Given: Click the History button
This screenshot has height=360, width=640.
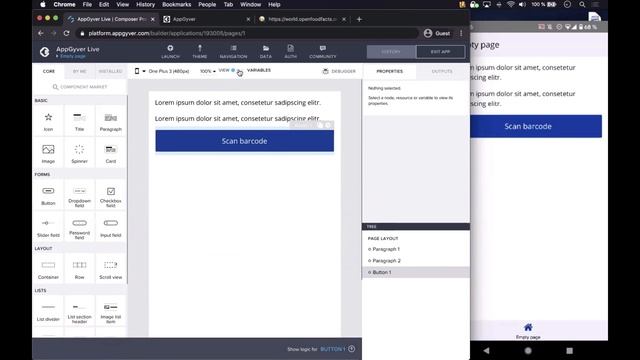Looking at the screenshot, I should click(391, 52).
